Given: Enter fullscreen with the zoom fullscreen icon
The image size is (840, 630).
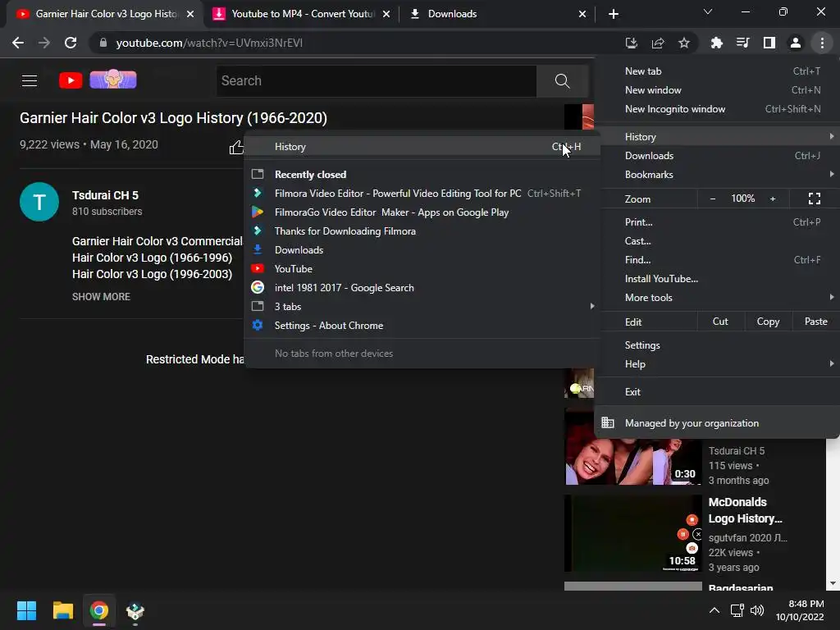Looking at the screenshot, I should pos(815,199).
